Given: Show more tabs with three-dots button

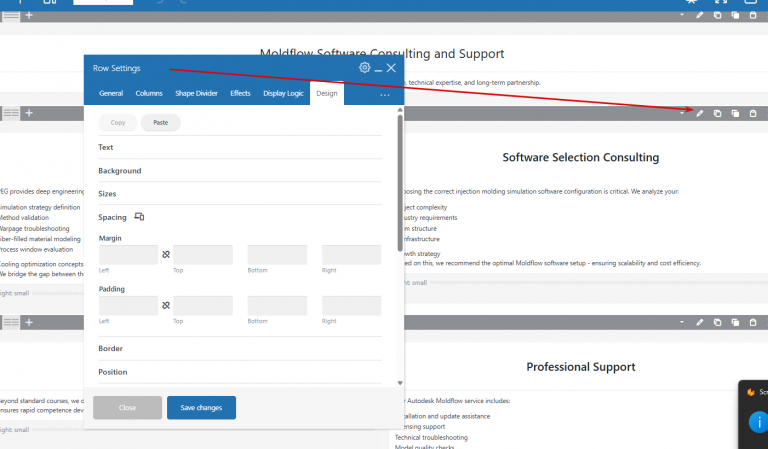Looking at the screenshot, I should [x=384, y=95].
